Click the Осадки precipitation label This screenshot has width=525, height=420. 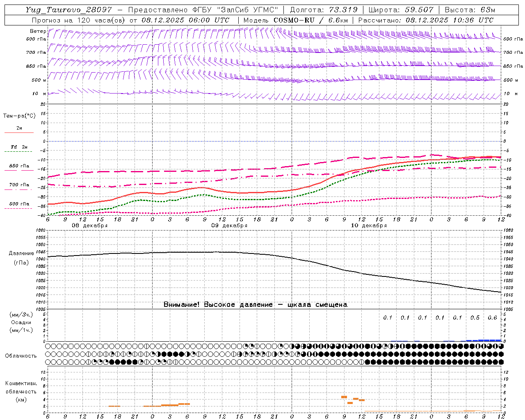point(21,322)
